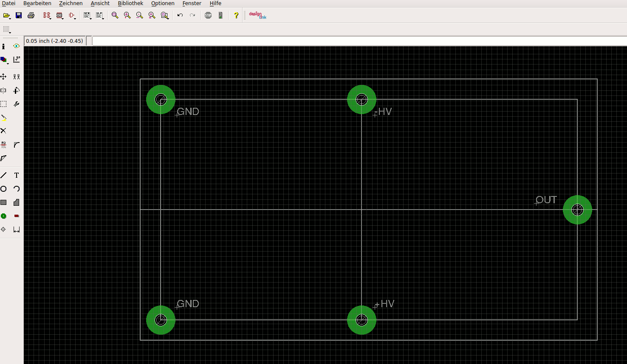Click the Zoom to fit icon
Screen dimensions: 627x364
point(115,15)
